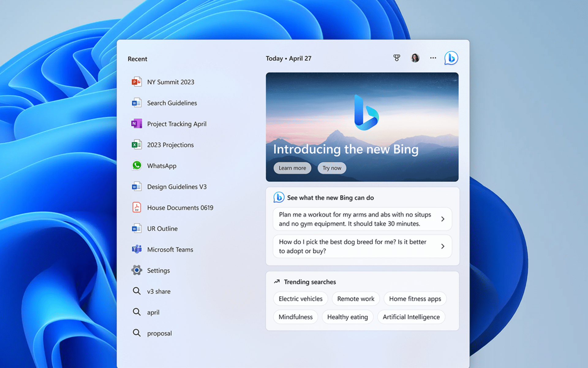Open recent file NY Summit 2023
588x368 pixels.
click(x=171, y=82)
